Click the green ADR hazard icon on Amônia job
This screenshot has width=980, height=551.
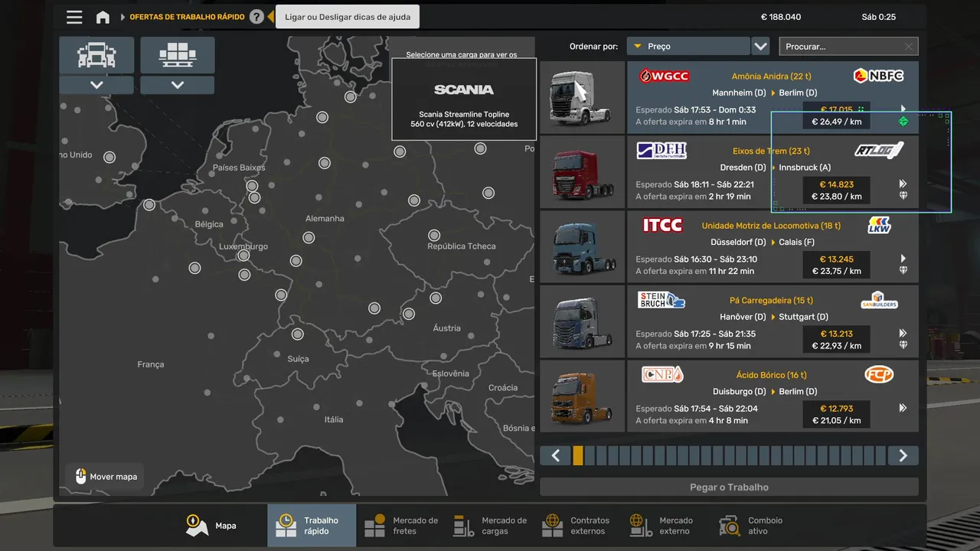click(x=903, y=121)
